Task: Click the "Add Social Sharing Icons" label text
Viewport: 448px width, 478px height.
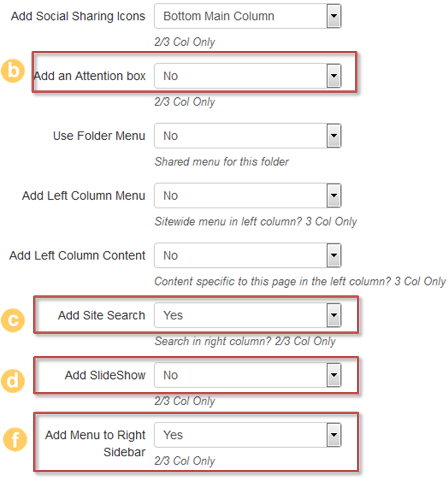Action: click(x=78, y=17)
